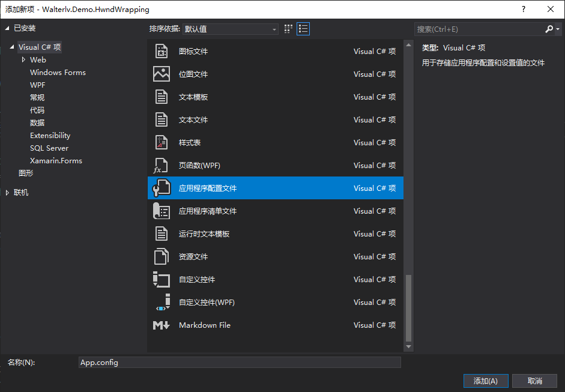
Task: Select the 运行时文本模板 template name
Action: 204,234
